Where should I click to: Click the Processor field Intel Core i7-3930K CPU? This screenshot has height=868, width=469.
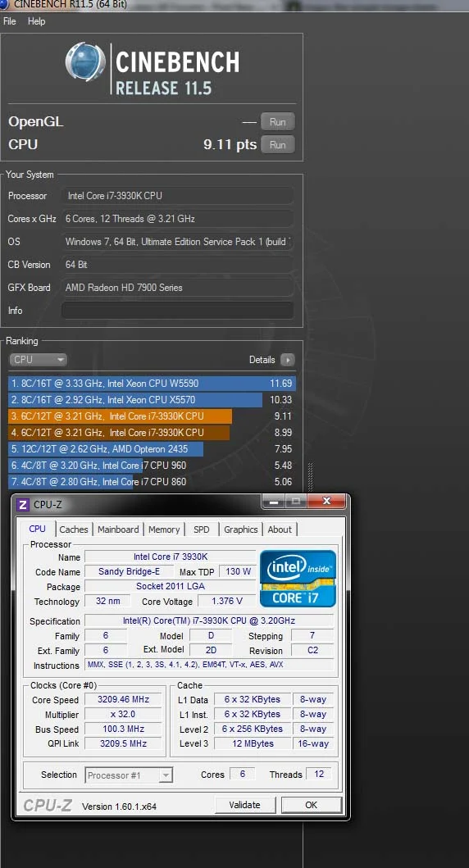click(178, 195)
